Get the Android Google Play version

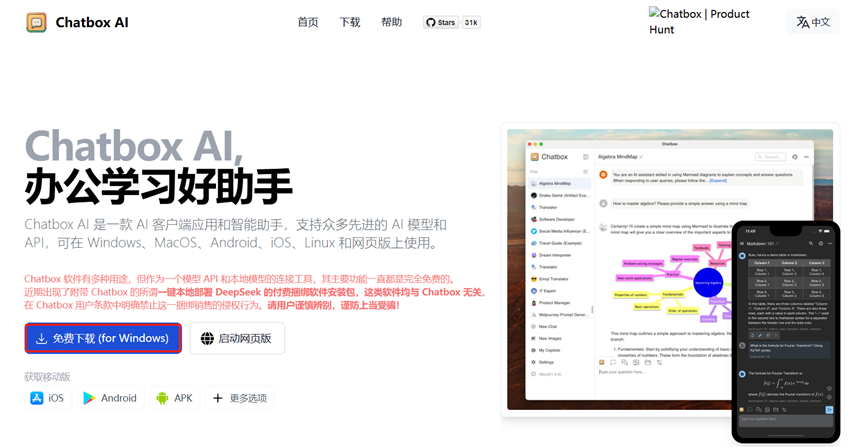(x=110, y=398)
